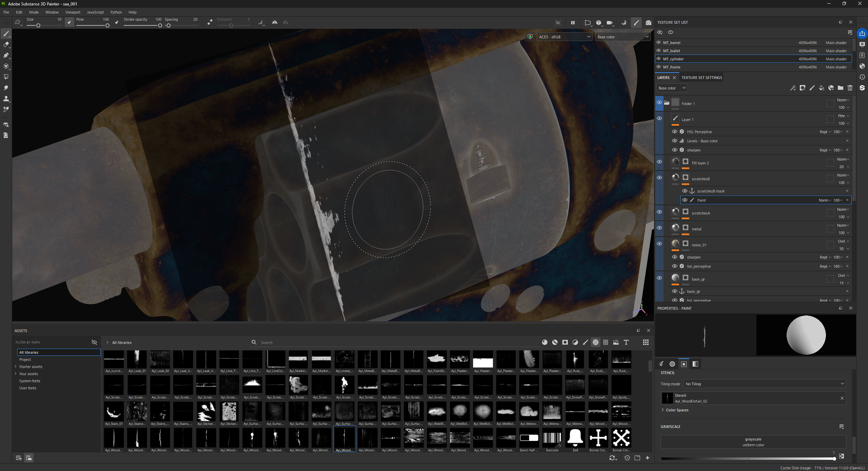This screenshot has width=868, height=471.
Task: Click the camera screenshot icon in viewport toolbar
Action: point(648,23)
